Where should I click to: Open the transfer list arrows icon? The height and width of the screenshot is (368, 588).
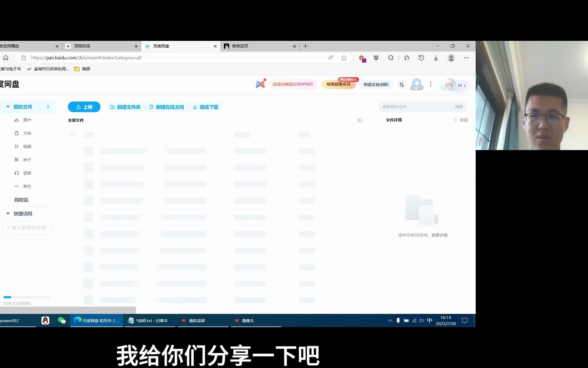coord(402,85)
